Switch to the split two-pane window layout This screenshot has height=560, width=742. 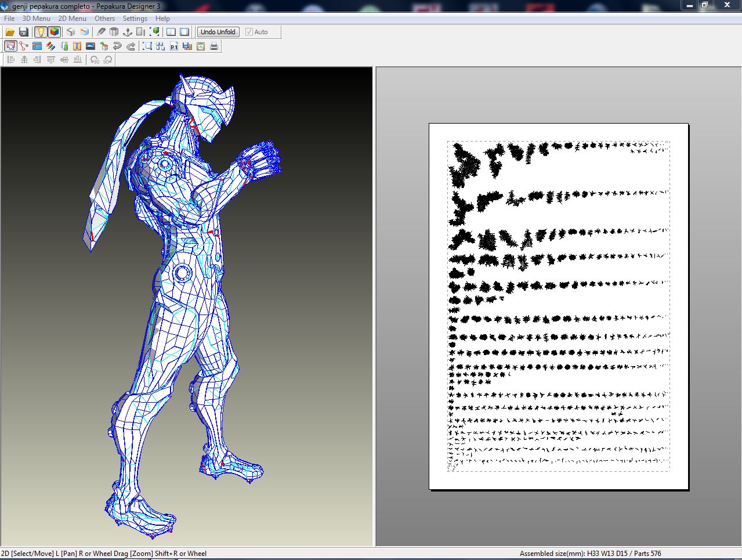tap(171, 32)
